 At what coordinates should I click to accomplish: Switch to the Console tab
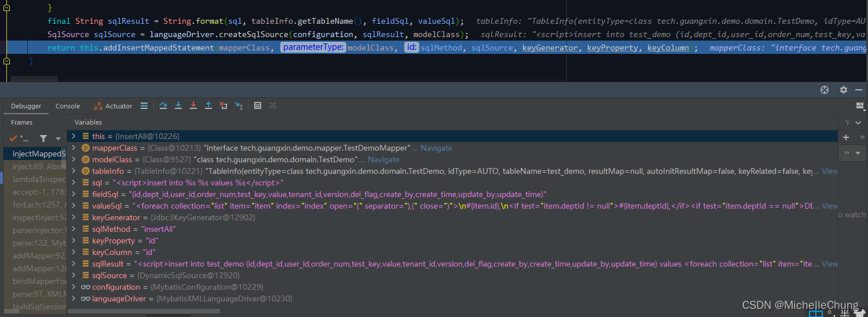[68, 106]
